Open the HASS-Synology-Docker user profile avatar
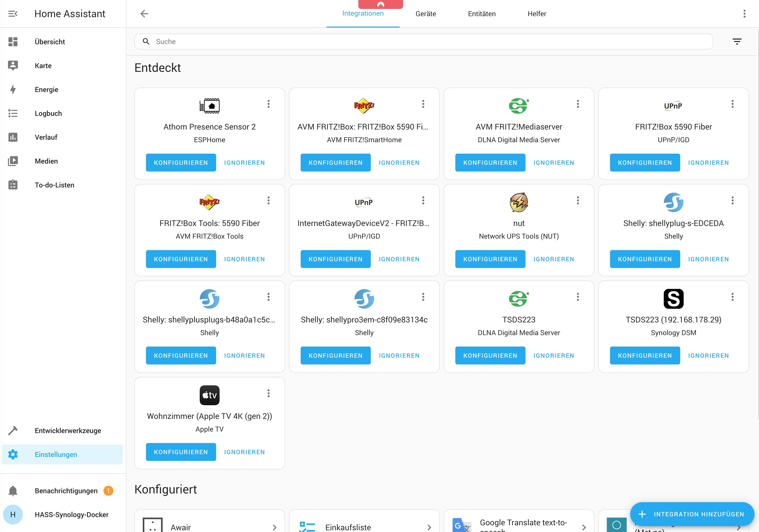Viewport: 759px width, 532px height. pos(13,515)
